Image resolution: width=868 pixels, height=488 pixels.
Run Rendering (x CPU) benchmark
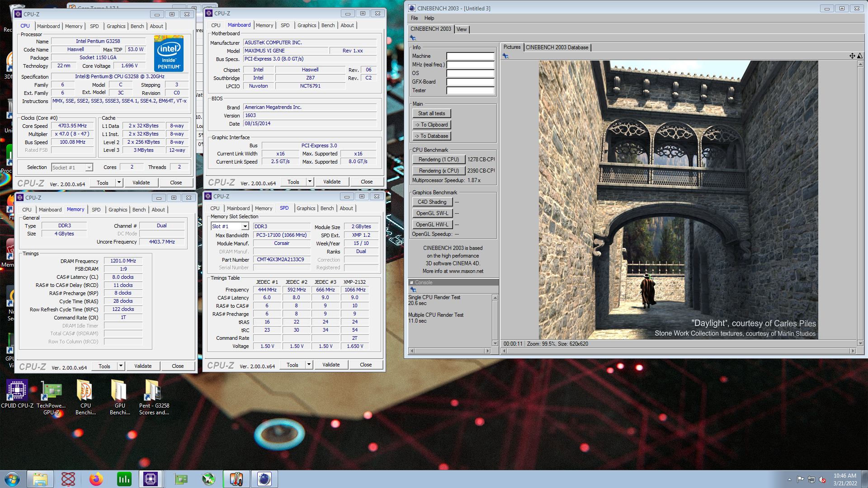(439, 171)
